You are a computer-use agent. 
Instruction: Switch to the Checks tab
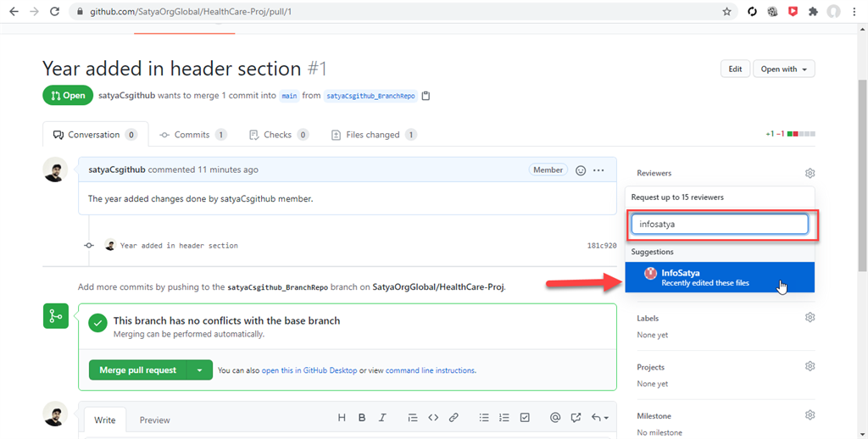[279, 135]
